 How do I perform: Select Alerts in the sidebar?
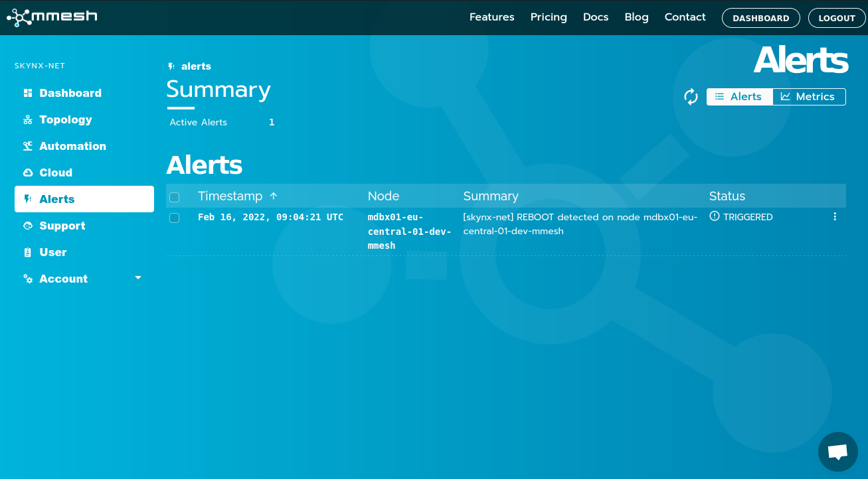pos(84,199)
